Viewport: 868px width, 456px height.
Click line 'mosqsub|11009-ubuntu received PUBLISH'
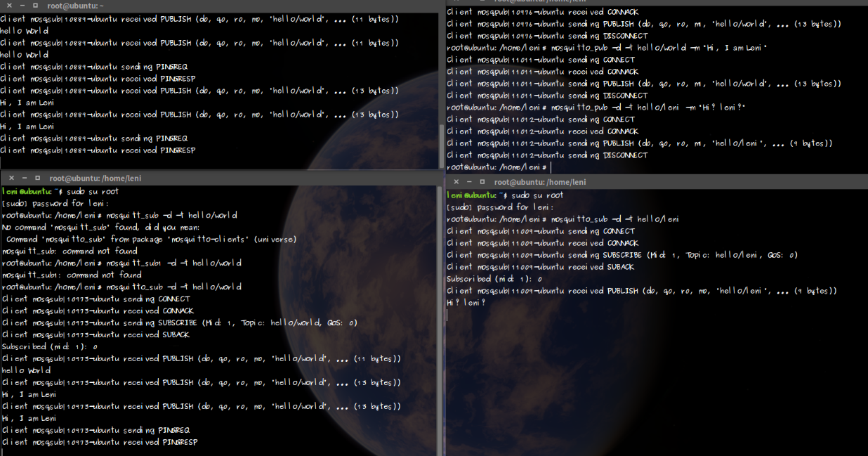[642, 291]
